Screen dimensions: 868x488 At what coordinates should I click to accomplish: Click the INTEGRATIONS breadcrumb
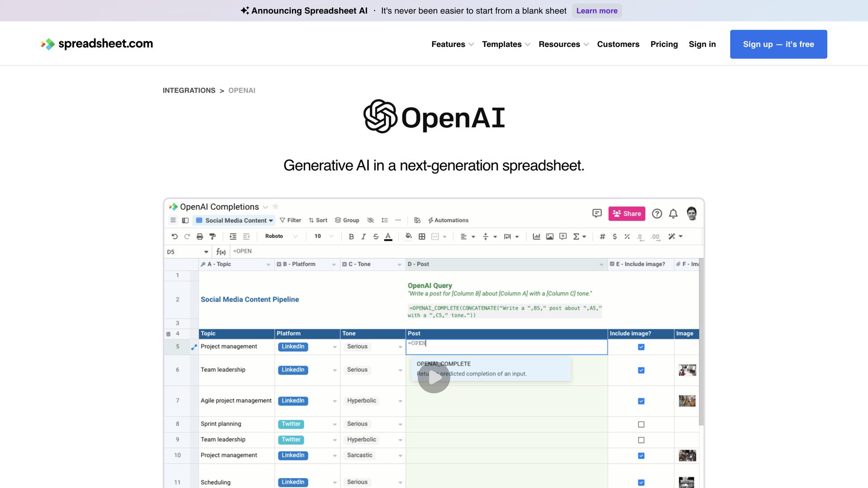tap(189, 90)
